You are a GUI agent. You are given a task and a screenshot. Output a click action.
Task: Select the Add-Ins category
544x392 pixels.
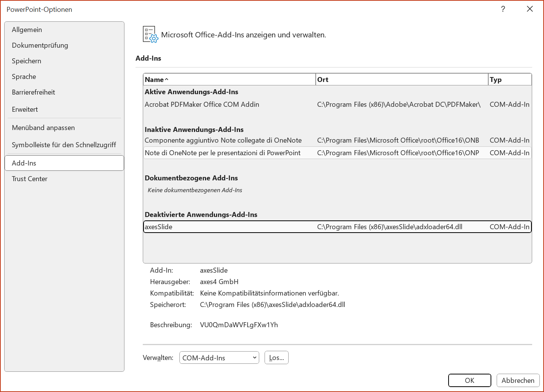click(64, 163)
